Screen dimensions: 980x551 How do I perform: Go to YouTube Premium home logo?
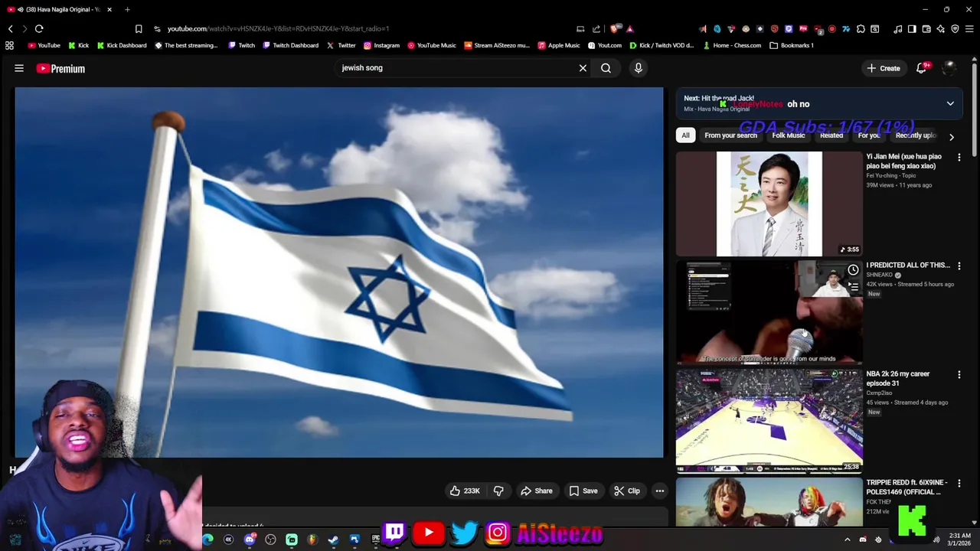pyautogui.click(x=60, y=68)
